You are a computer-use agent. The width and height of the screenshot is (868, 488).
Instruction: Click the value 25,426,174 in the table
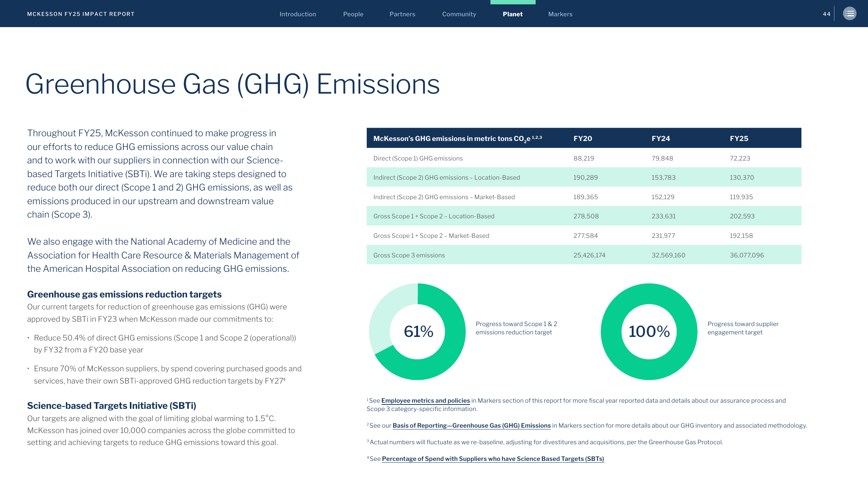coord(590,255)
